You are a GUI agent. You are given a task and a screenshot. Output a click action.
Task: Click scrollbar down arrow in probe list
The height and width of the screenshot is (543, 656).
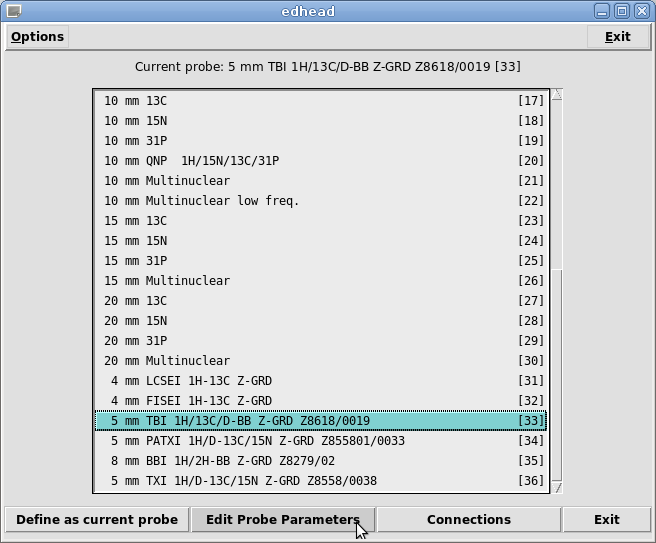(557, 487)
